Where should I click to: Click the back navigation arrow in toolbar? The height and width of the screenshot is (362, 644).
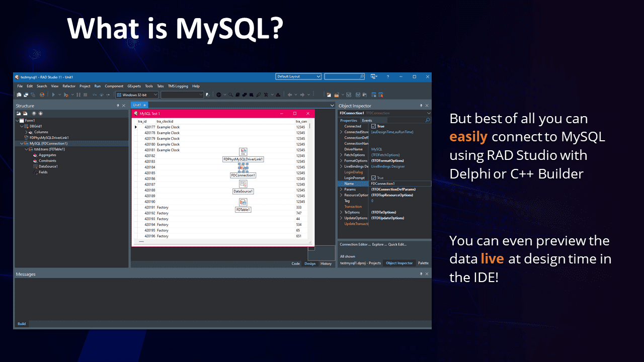[290, 95]
